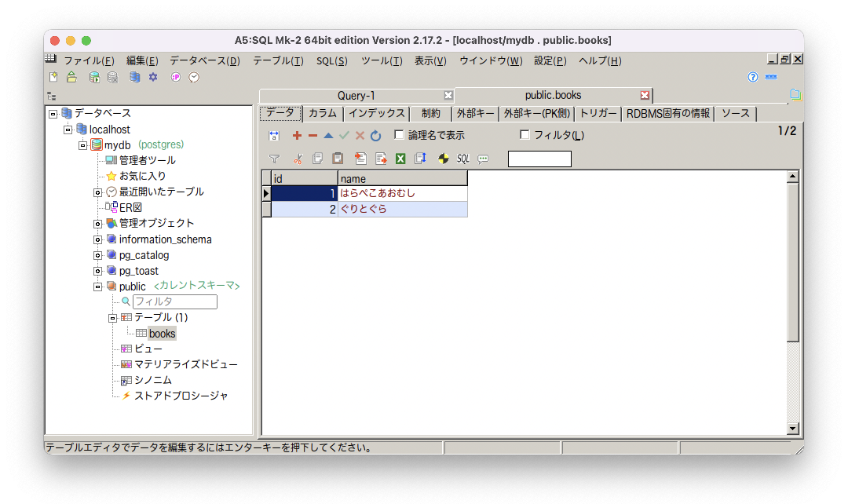
Task: Click the new document toolbar icon
Action: [53, 78]
